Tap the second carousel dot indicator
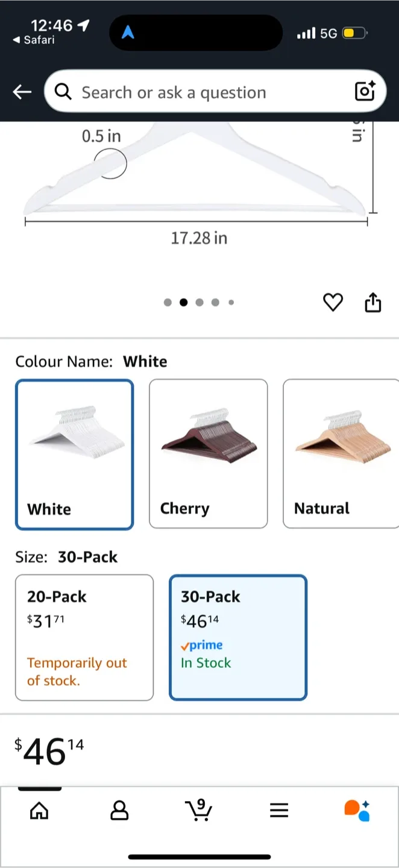 tap(184, 302)
